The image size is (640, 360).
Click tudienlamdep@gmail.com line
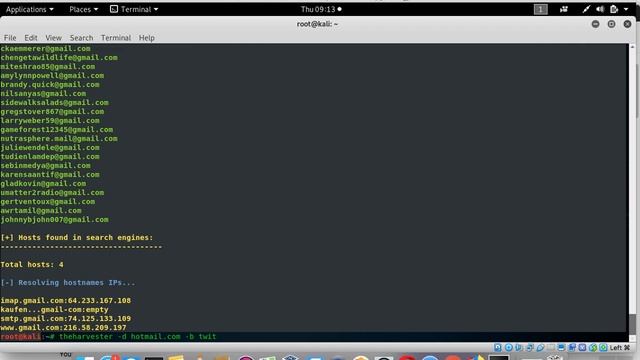click(50, 156)
